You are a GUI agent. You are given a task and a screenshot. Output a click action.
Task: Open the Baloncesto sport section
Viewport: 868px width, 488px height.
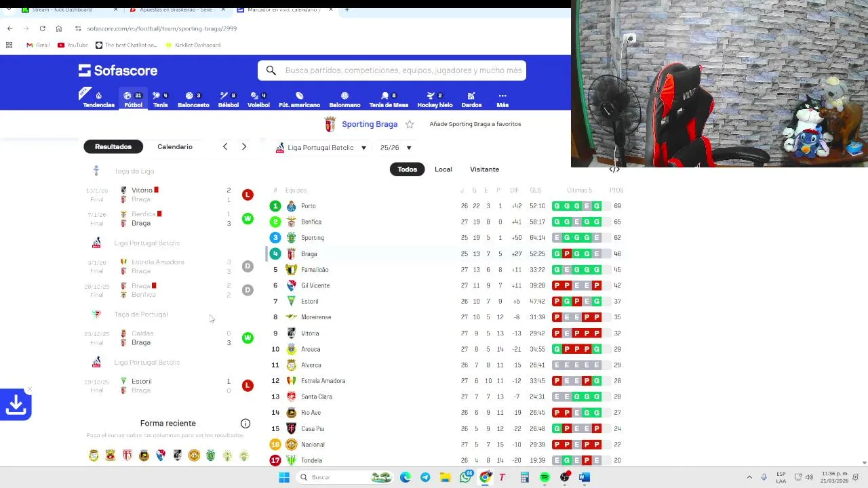pyautogui.click(x=193, y=99)
